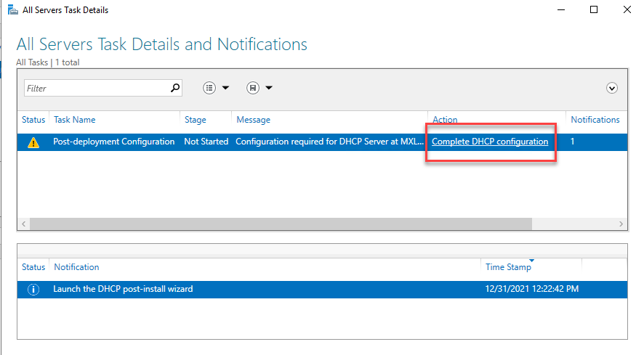Click the Complete DHCP configuration link

pos(489,142)
